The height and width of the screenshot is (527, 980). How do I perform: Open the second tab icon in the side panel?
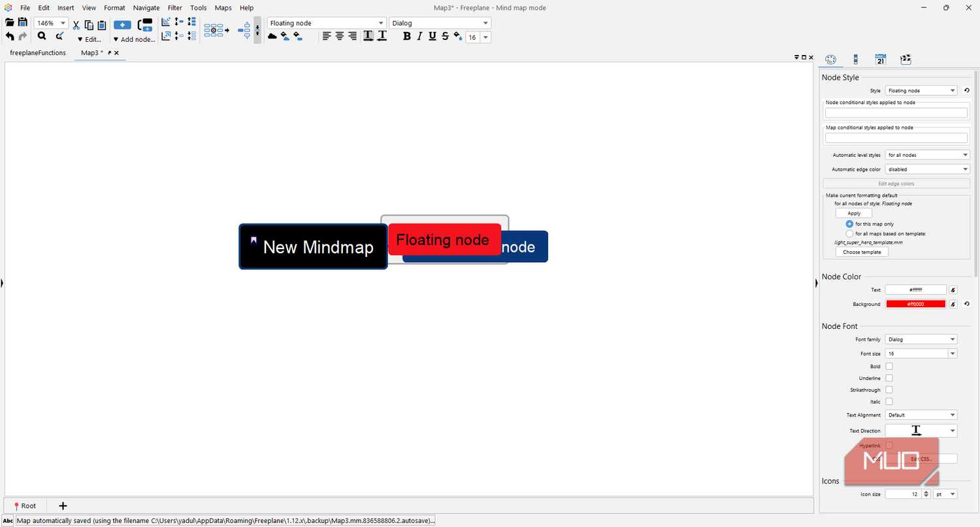(855, 59)
